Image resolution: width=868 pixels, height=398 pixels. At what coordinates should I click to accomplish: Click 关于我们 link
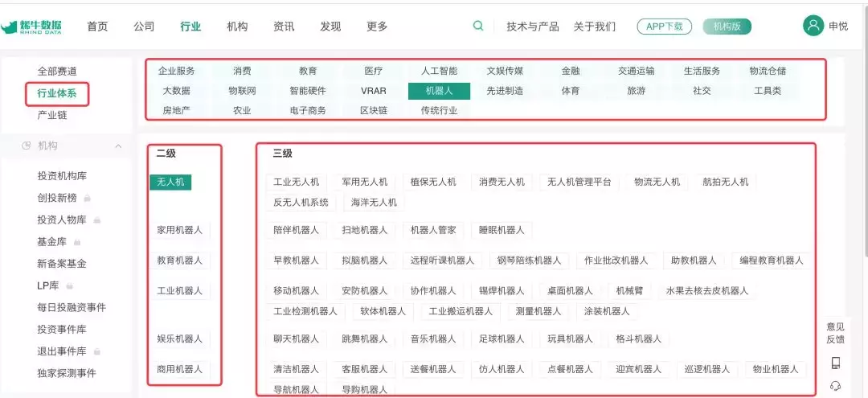tap(594, 27)
